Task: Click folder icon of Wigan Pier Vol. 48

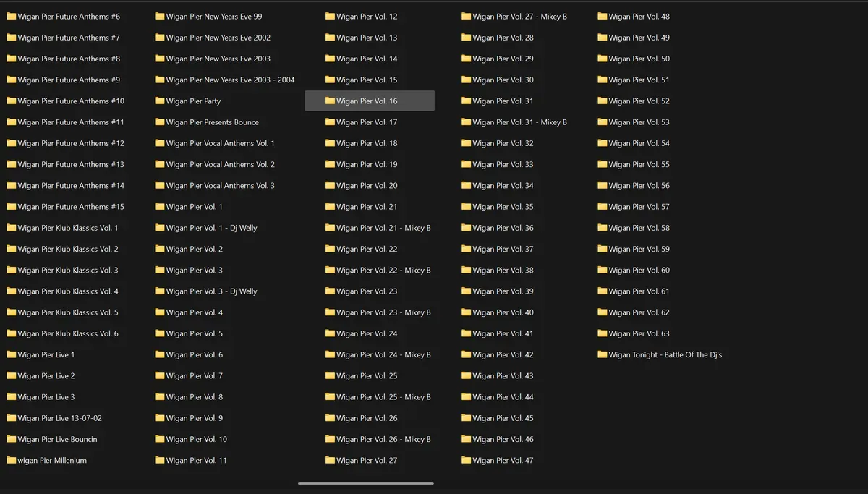Action: coord(602,16)
